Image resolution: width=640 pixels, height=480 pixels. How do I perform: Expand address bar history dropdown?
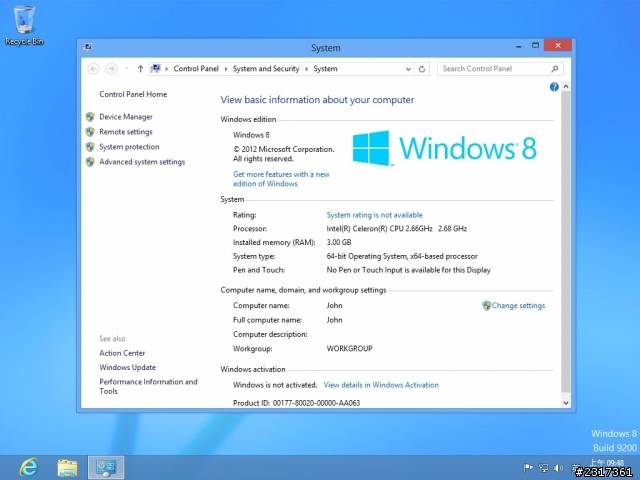pos(408,69)
